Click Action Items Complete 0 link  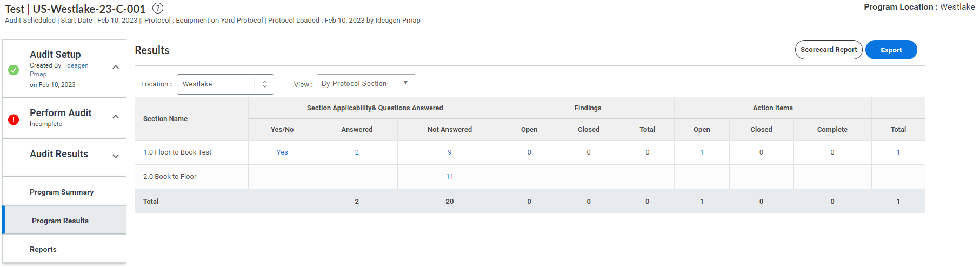832,152
